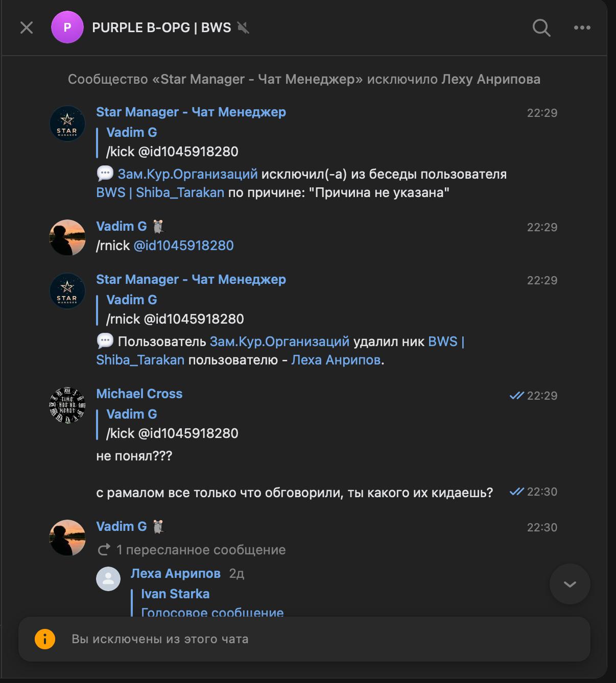The width and height of the screenshot is (616, 683).
Task: Open Леха Анрипов link in bot message
Action: (x=336, y=360)
